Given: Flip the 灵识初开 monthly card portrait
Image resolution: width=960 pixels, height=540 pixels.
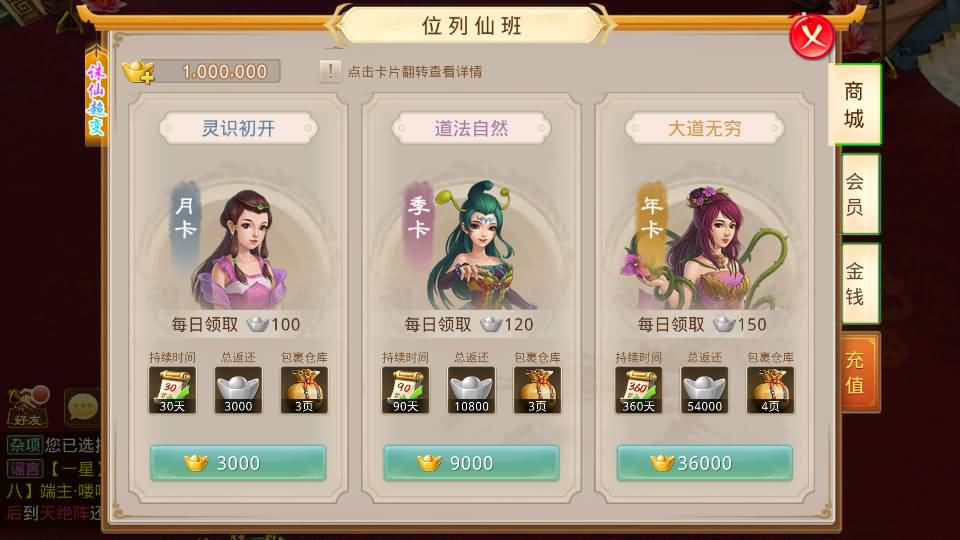Looking at the screenshot, I should pos(238,245).
